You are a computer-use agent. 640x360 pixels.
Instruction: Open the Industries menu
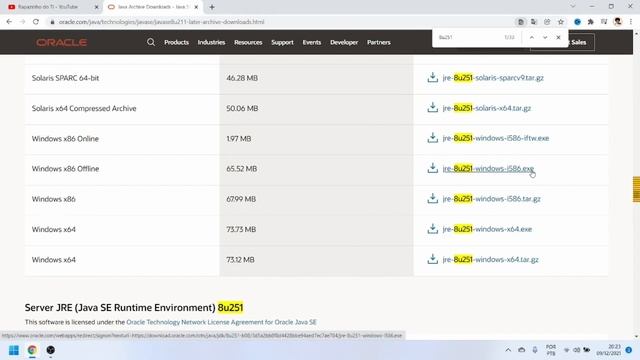[211, 42]
